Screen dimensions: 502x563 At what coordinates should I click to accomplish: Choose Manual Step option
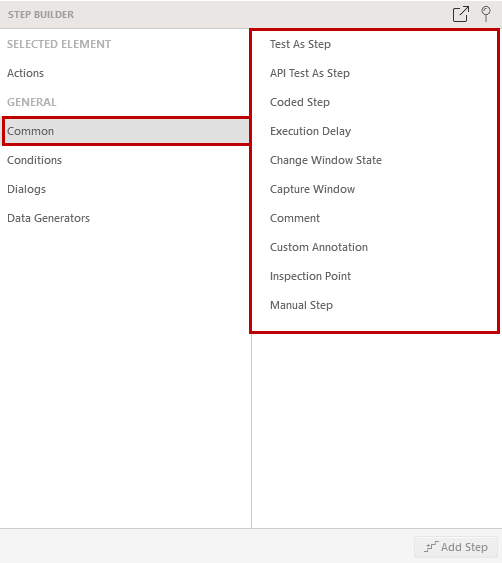pyautogui.click(x=301, y=305)
